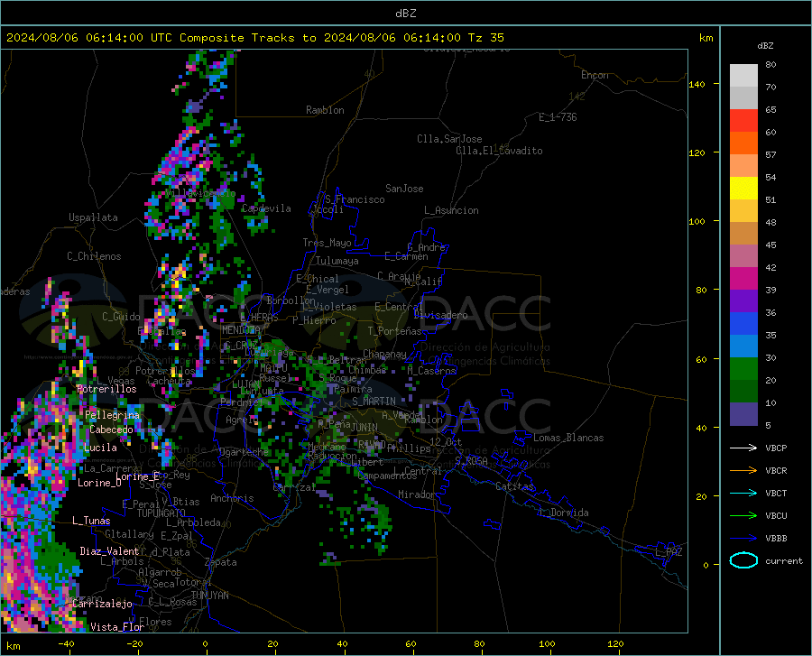Select the green 20 dBZ color swatch

point(743,369)
